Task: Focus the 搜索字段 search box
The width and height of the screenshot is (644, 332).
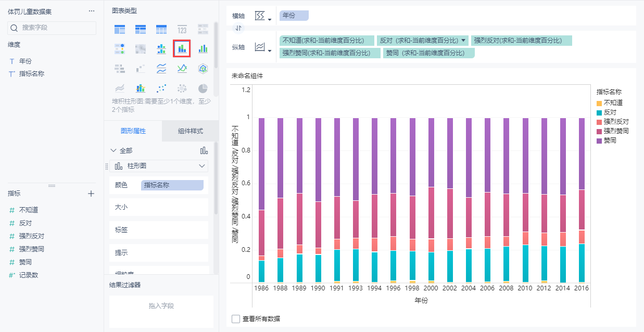Action: click(x=52, y=28)
